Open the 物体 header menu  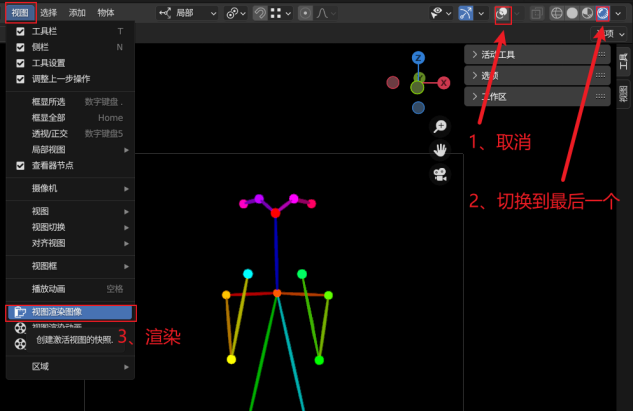[106, 13]
